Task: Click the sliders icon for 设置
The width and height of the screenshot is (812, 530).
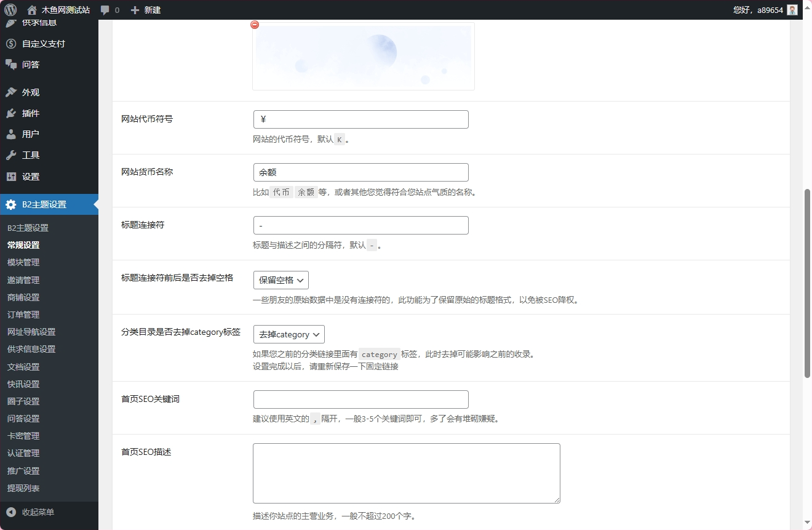Action: pos(11,177)
